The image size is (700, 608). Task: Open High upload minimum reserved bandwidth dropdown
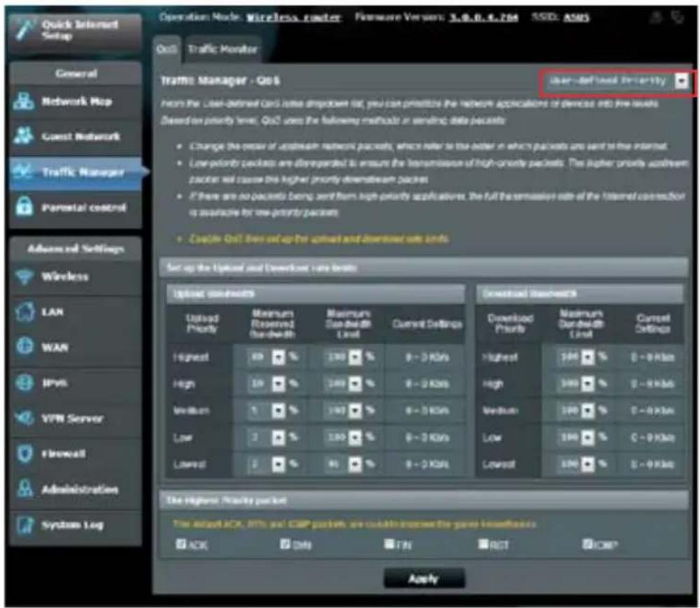click(x=266, y=384)
